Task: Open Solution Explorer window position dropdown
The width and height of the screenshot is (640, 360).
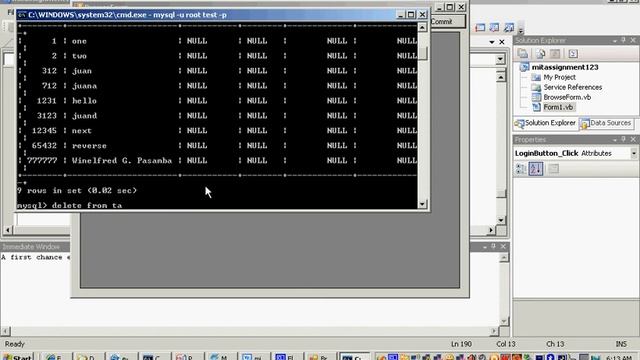Action: coord(615,40)
